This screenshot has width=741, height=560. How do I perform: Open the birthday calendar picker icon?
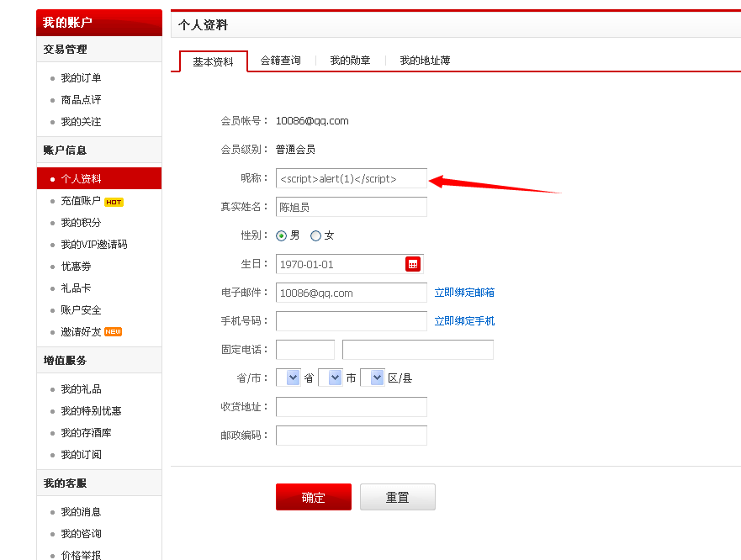413,264
